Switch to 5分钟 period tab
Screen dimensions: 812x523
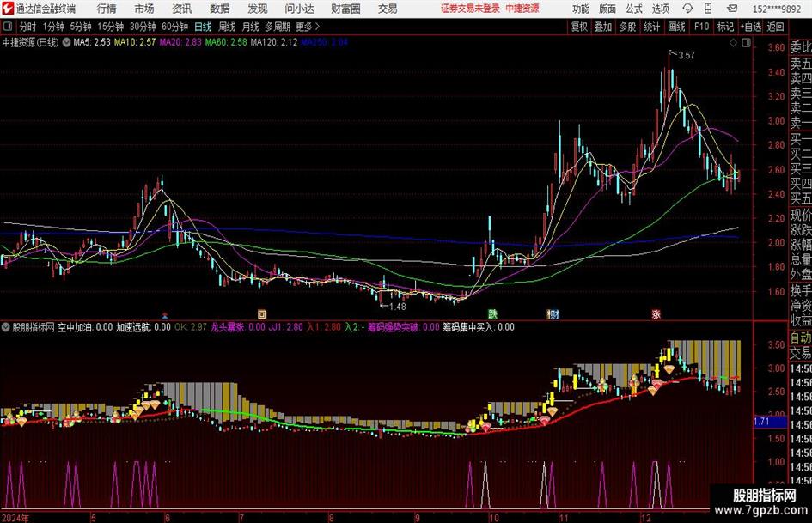[x=80, y=27]
